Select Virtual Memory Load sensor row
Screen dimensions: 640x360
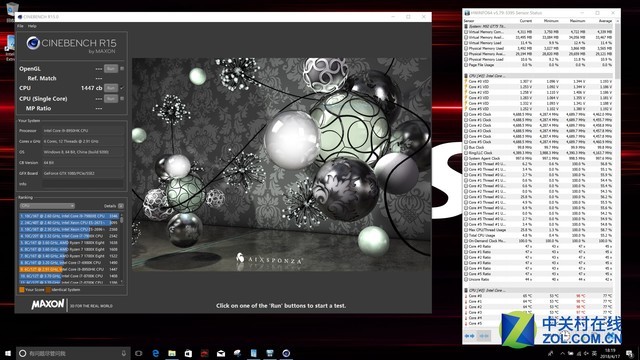[x=538, y=43]
